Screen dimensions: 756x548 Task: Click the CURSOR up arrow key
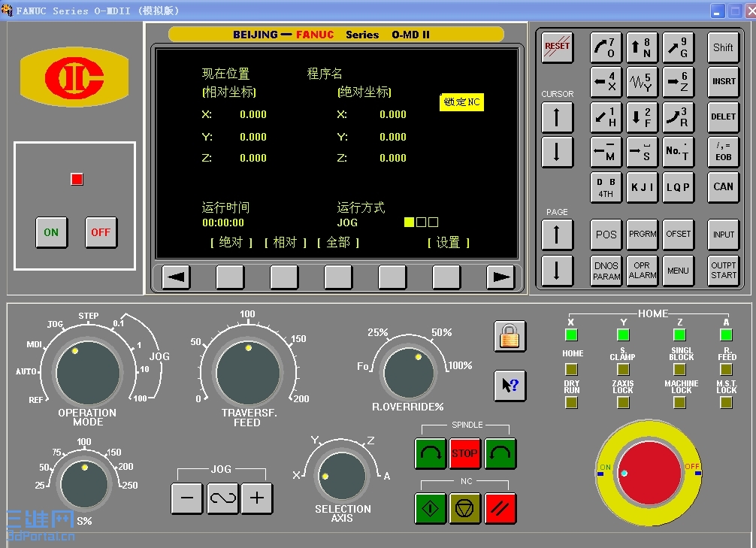click(557, 117)
